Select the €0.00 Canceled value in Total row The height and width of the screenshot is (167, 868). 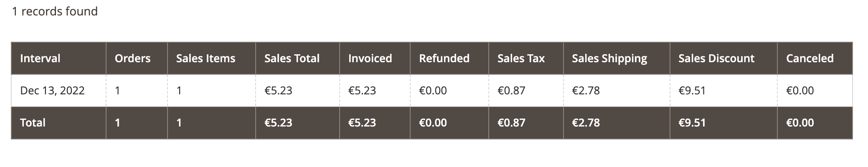[x=800, y=123]
